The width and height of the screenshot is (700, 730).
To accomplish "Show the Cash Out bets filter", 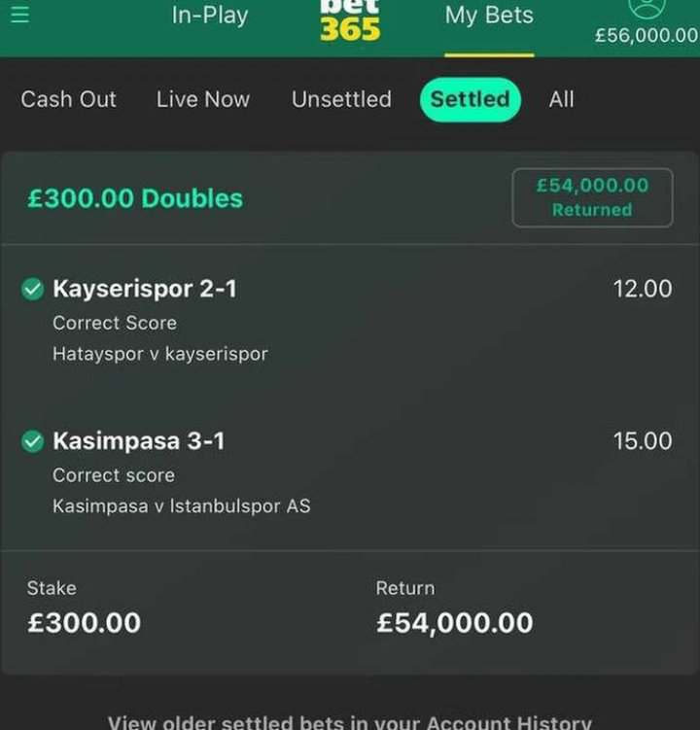I will [68, 99].
